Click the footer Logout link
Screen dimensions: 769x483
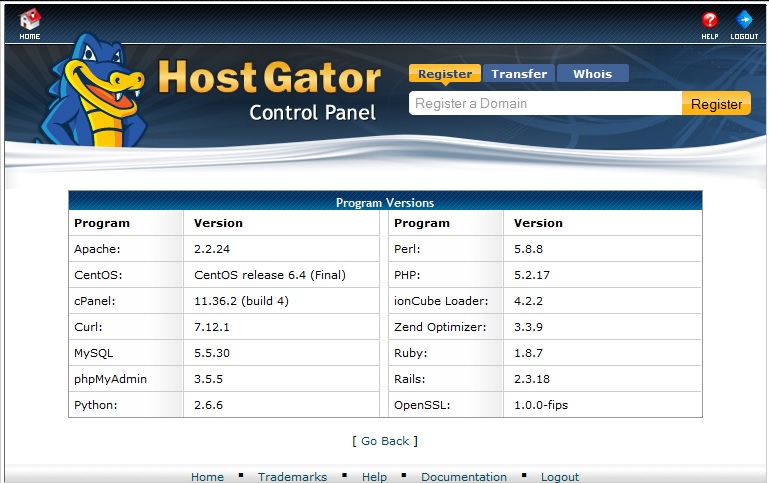(560, 477)
